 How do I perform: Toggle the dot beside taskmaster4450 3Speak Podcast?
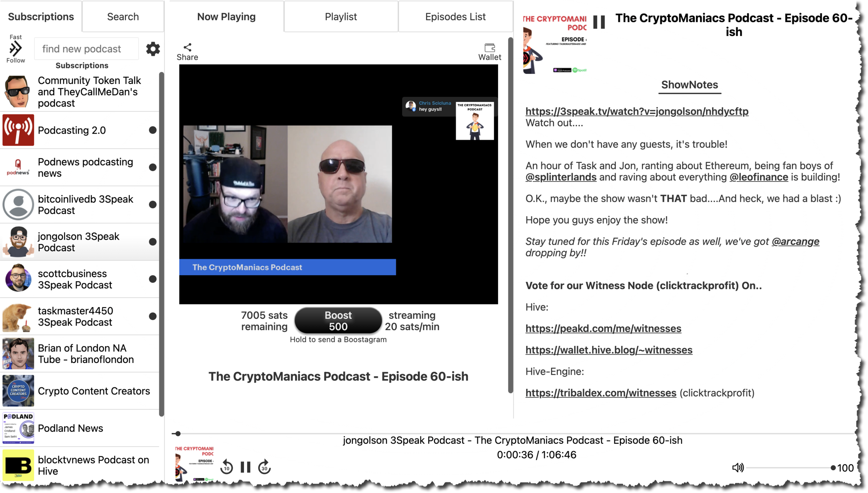click(153, 316)
